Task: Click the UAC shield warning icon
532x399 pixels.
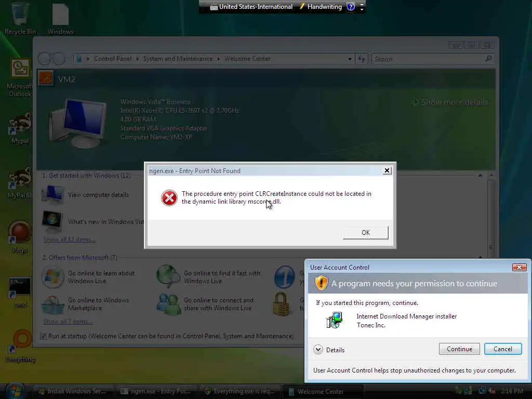Action: [x=321, y=283]
